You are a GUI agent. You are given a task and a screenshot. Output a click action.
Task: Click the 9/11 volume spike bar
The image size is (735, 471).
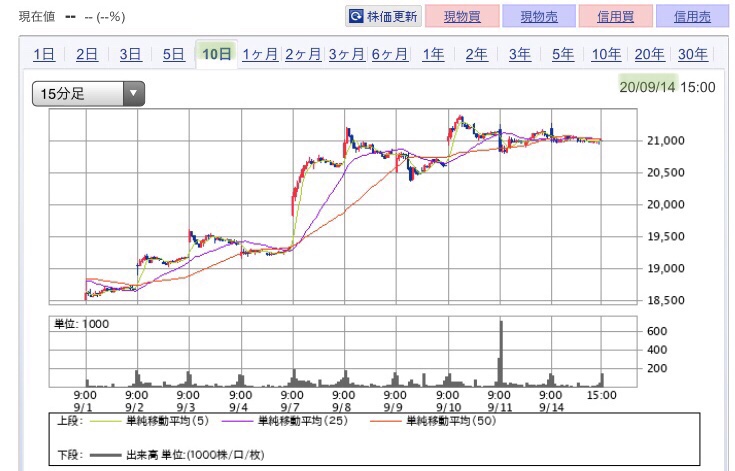click(501, 353)
